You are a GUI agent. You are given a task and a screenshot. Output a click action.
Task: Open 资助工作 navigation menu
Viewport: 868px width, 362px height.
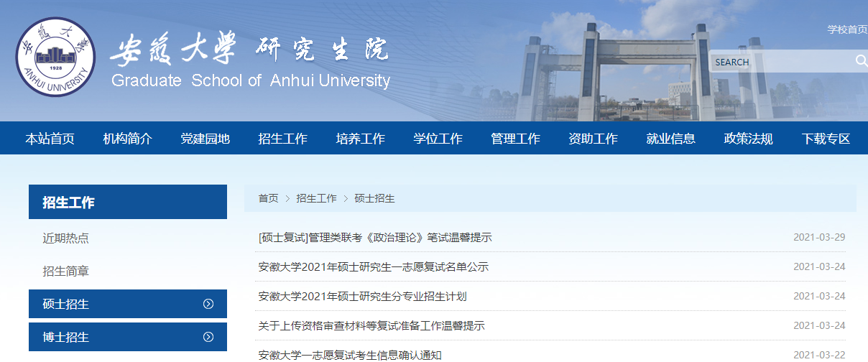tap(593, 139)
